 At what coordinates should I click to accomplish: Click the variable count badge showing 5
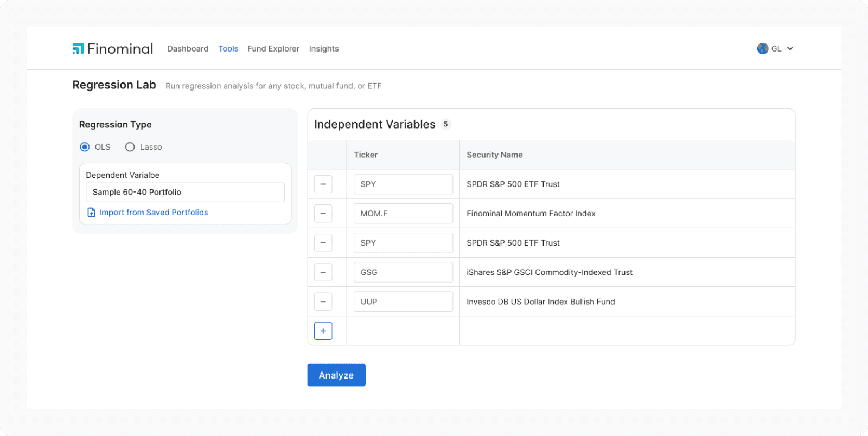446,124
